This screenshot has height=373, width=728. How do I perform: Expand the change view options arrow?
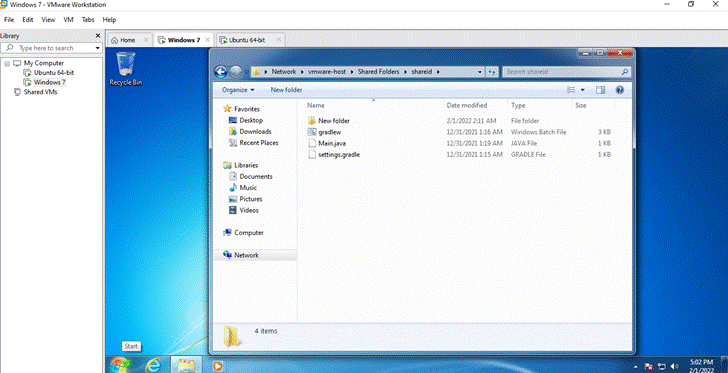[x=583, y=90]
